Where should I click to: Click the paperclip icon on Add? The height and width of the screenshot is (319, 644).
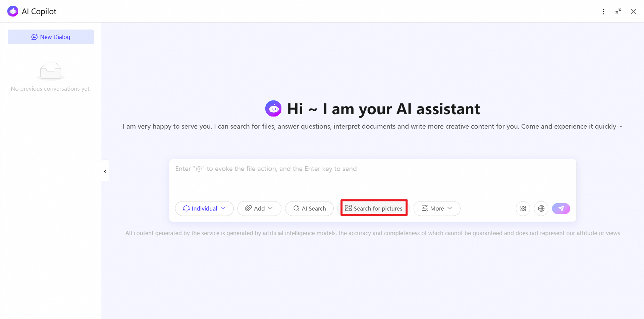[248, 208]
